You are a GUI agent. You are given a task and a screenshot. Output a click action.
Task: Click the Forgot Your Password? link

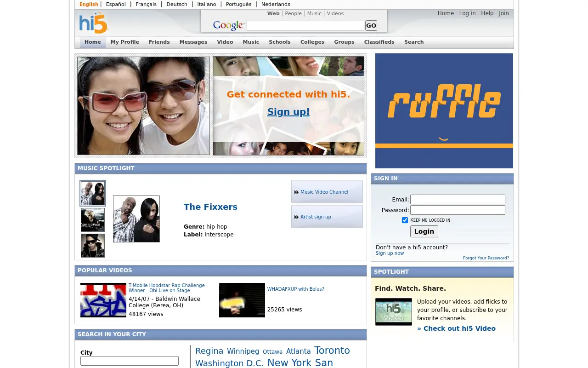click(486, 258)
